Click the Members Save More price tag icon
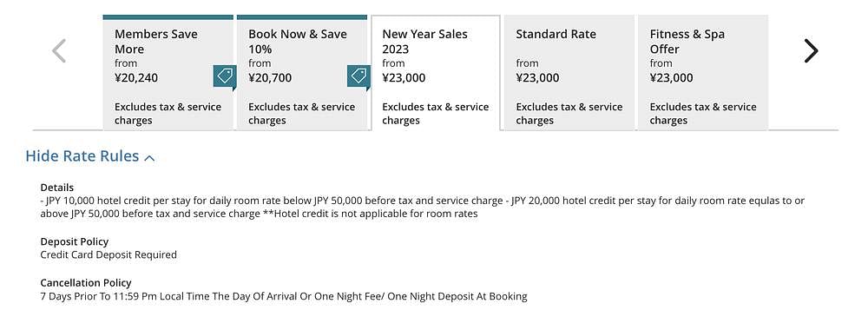Screen dimensions: 868x330 225,77
